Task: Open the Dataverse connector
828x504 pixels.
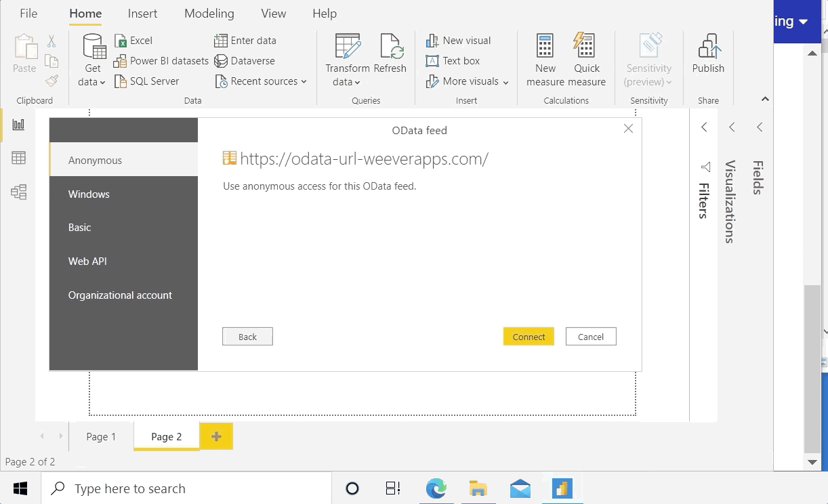Action: click(x=245, y=61)
